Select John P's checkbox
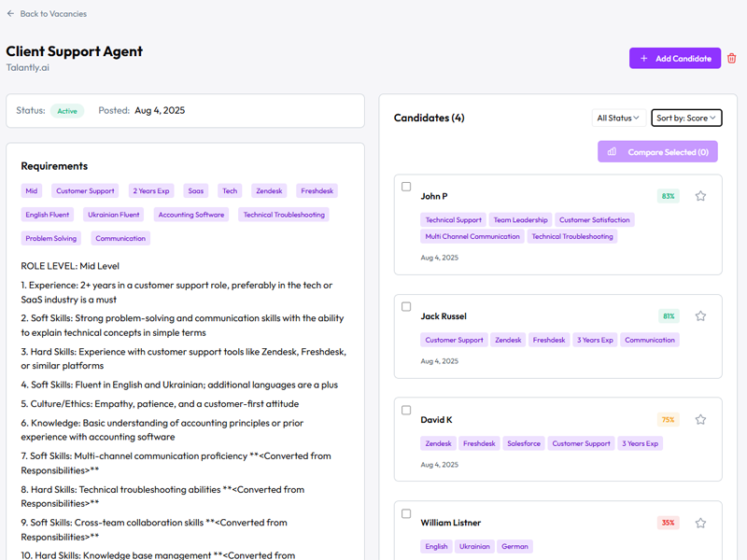Viewport: 747px width, 560px height. coord(406,187)
